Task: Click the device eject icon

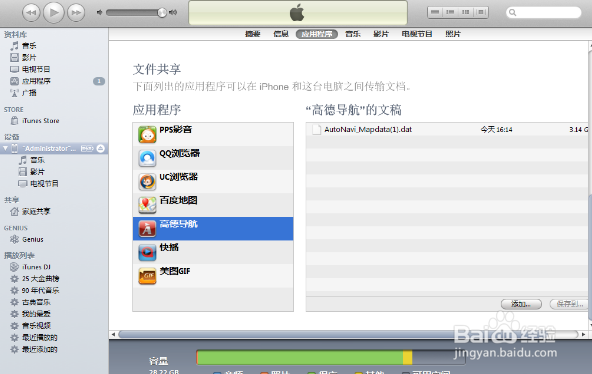Action: coord(100,149)
